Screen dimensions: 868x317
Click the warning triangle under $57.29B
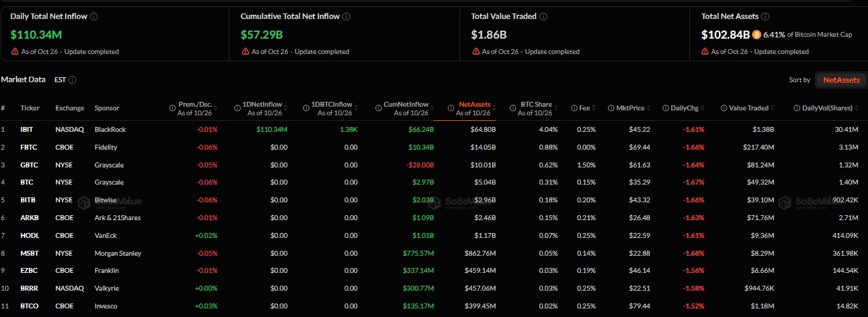(x=245, y=52)
